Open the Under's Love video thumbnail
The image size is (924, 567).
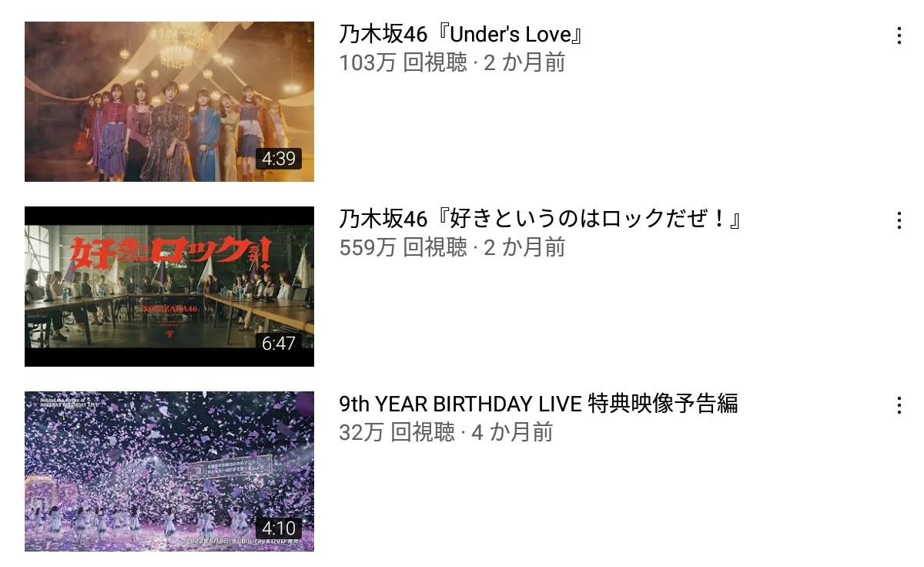pyautogui.click(x=169, y=102)
